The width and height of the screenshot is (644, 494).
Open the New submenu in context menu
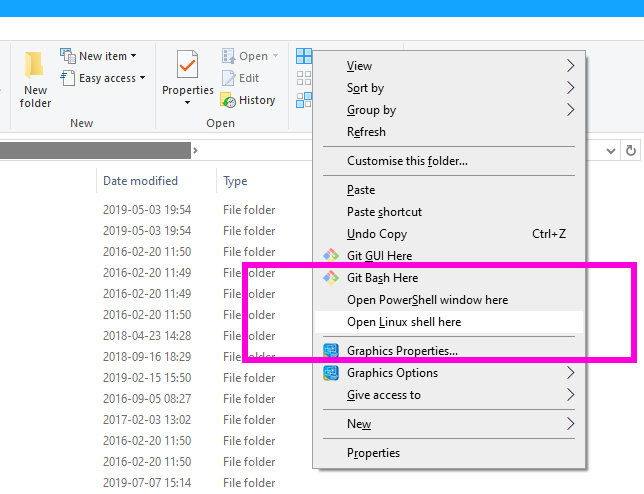point(449,423)
